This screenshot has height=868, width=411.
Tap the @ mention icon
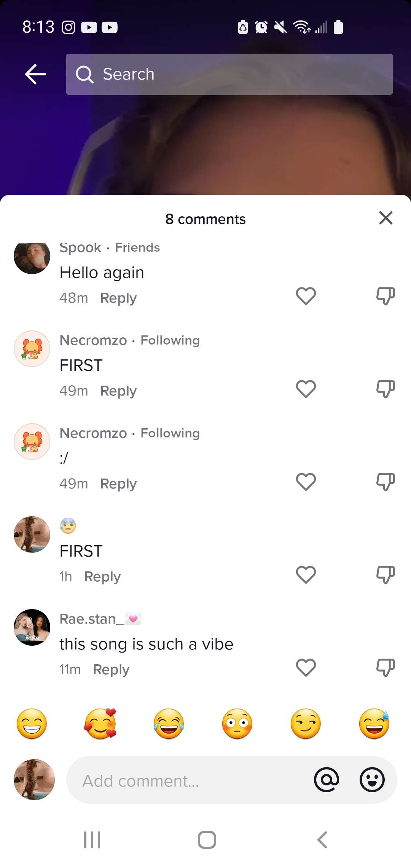click(327, 780)
